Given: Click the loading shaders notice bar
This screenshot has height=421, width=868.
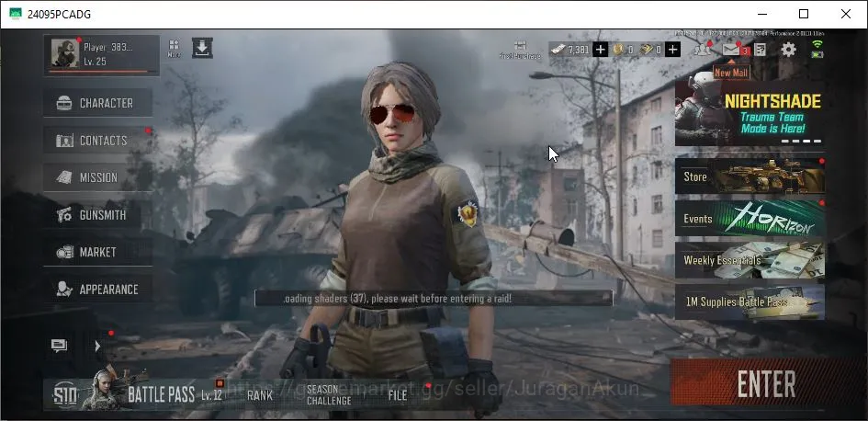Looking at the screenshot, I should tap(434, 299).
